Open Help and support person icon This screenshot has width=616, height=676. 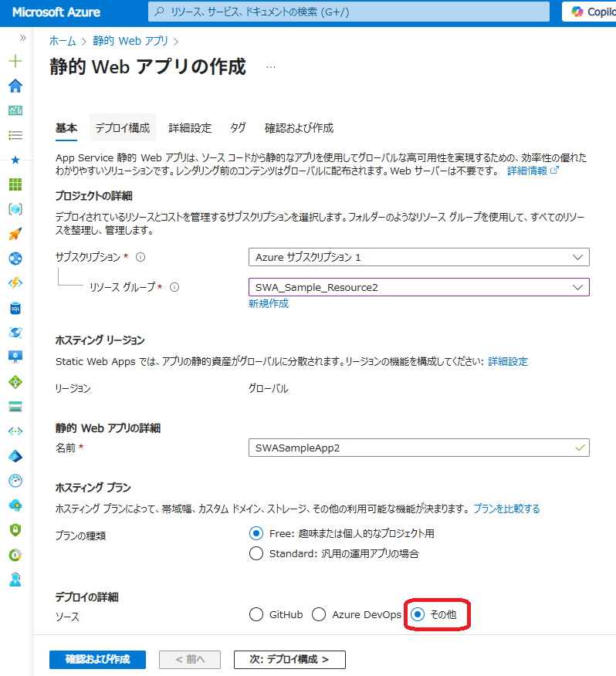[15, 580]
